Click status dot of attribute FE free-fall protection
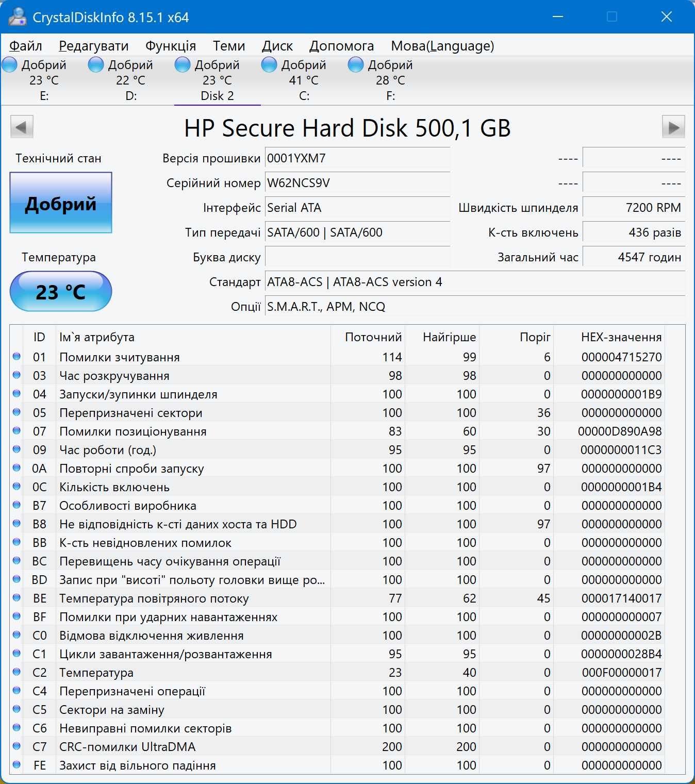This screenshot has width=695, height=784. point(16,764)
